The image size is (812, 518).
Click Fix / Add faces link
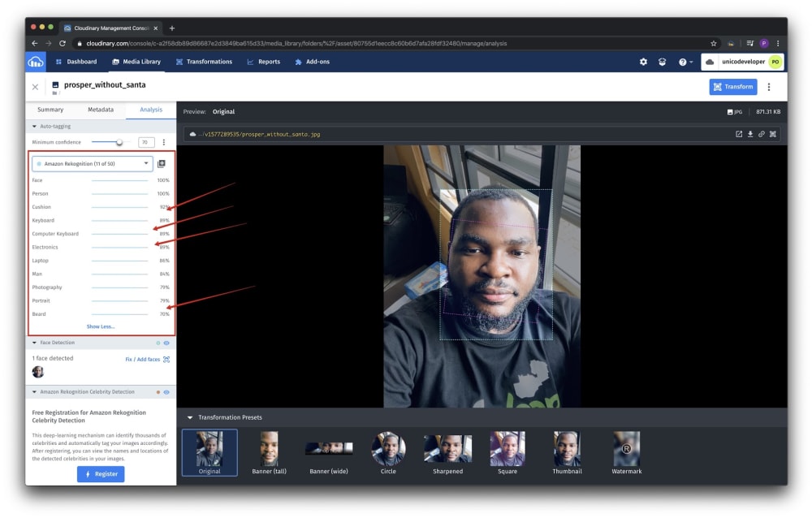[142, 360]
